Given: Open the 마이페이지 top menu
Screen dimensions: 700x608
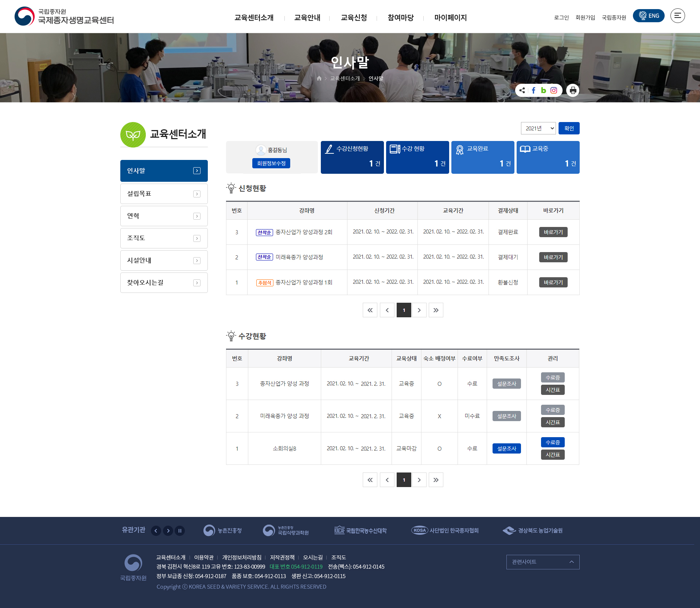Looking at the screenshot, I should click(450, 17).
